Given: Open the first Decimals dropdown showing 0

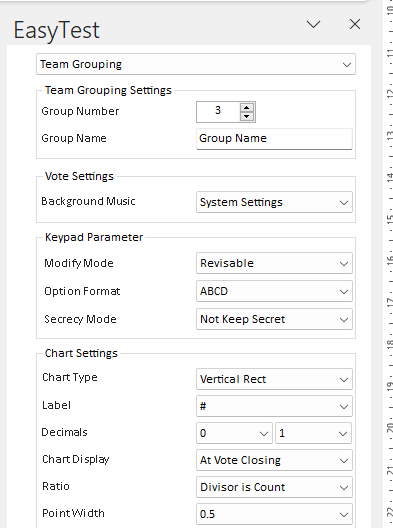Looking at the screenshot, I should click(234, 433).
